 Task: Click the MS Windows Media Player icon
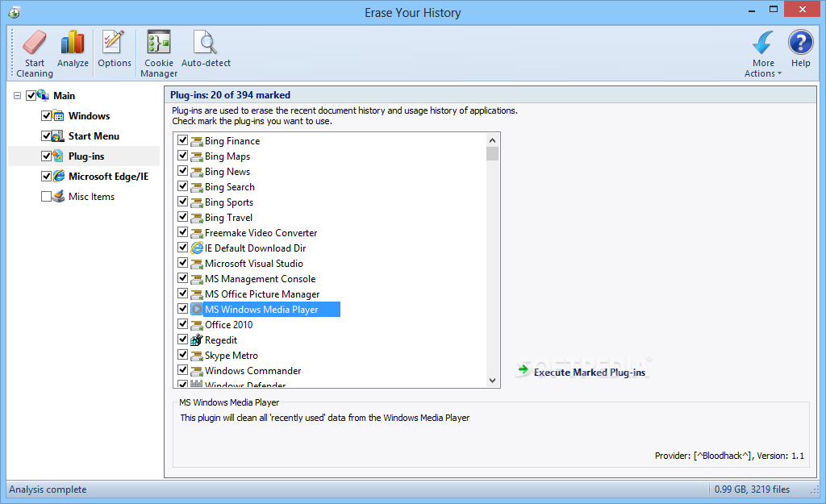197,309
